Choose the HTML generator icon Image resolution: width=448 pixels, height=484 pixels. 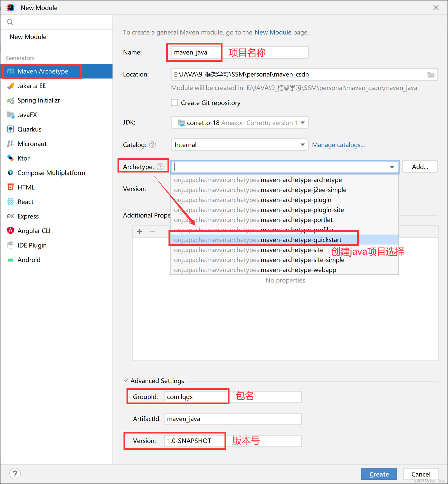[x=10, y=187]
